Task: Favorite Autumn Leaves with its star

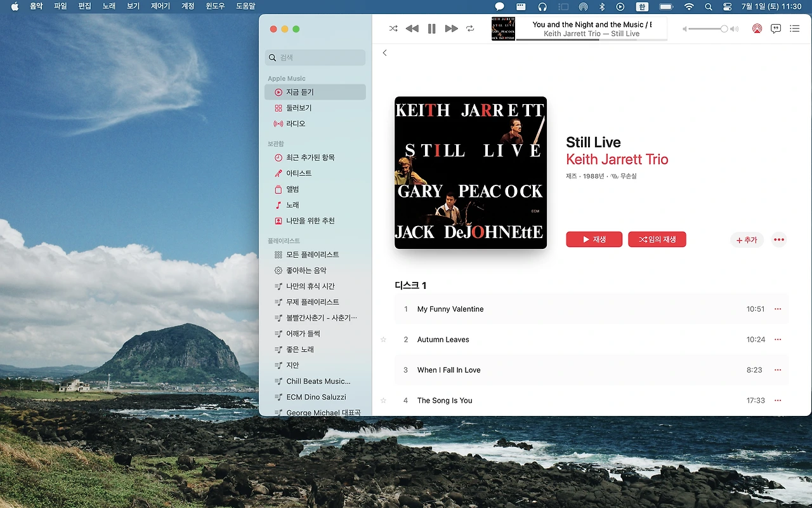Action: pos(383,340)
